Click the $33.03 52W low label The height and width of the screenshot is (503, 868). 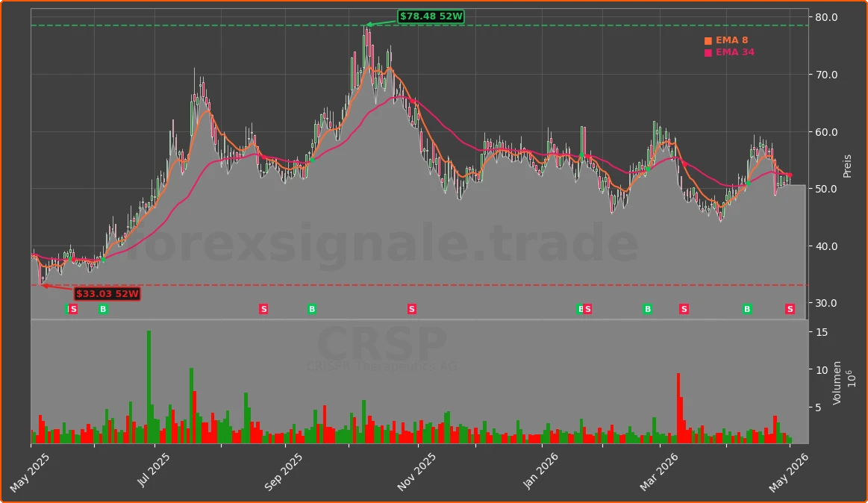coord(107,293)
